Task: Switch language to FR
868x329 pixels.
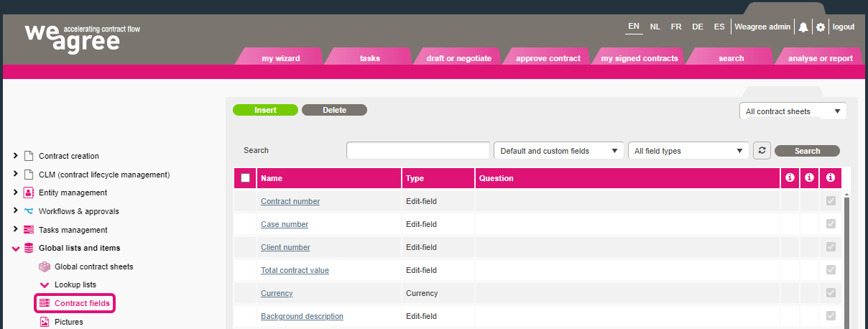Action: click(676, 27)
